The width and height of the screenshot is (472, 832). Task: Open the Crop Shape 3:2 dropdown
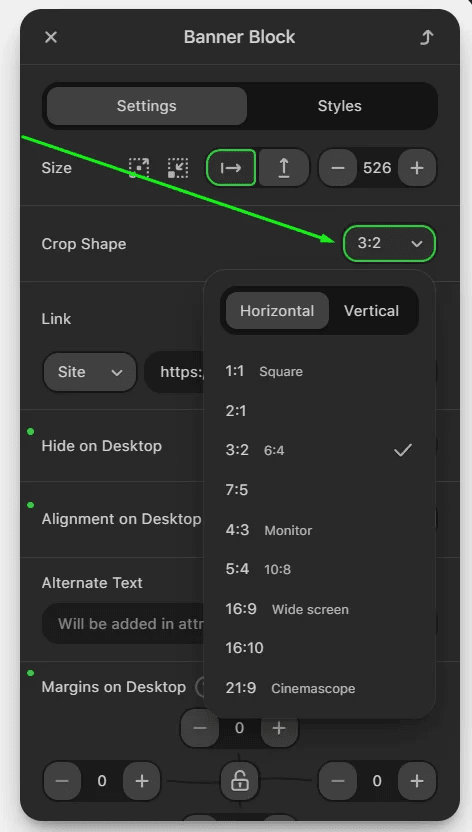pyautogui.click(x=389, y=244)
